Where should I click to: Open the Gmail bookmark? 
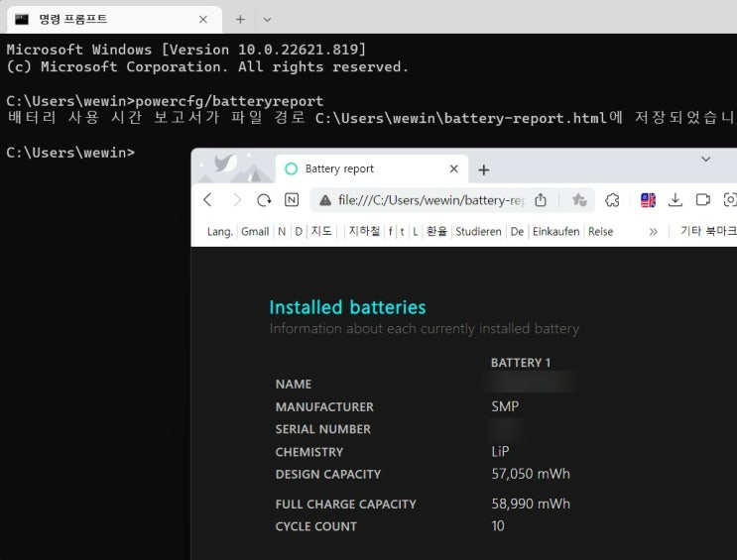255,231
